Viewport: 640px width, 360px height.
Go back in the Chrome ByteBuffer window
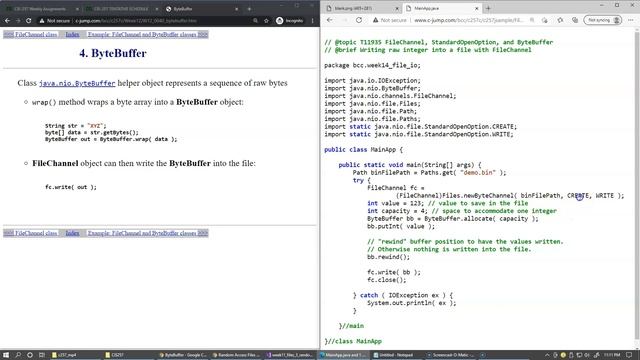pos(7,20)
